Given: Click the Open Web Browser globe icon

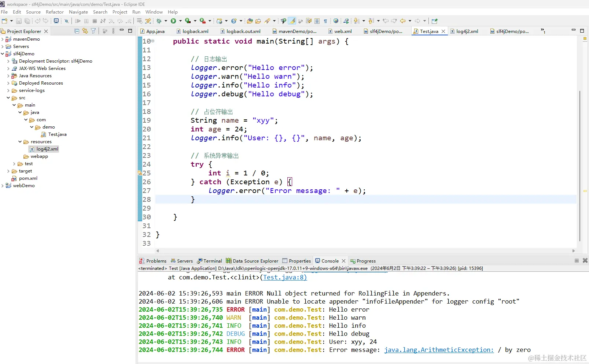Looking at the screenshot, I should click(336, 21).
